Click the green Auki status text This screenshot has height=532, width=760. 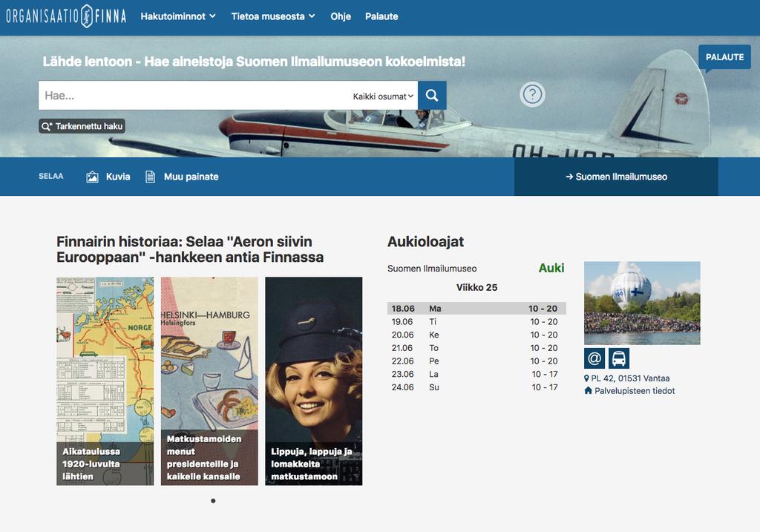click(x=551, y=268)
